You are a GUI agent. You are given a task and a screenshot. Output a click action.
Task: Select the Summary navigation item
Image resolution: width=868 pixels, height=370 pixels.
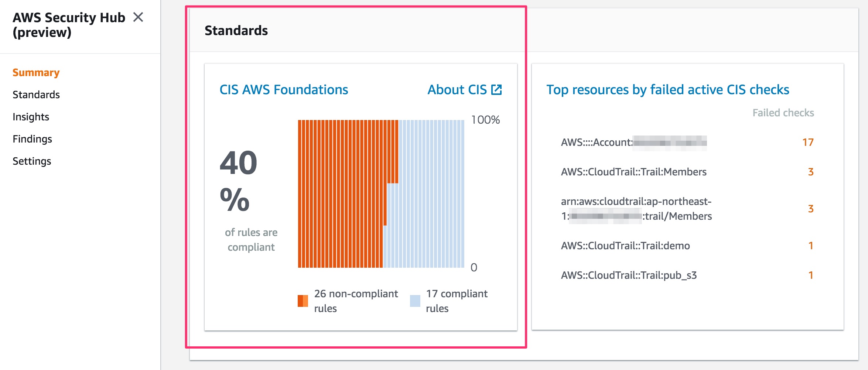click(x=35, y=72)
